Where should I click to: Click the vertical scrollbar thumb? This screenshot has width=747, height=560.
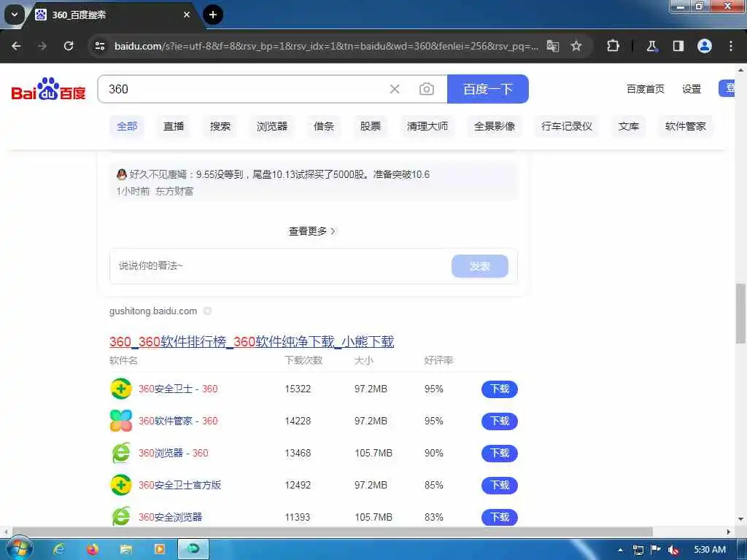click(740, 314)
